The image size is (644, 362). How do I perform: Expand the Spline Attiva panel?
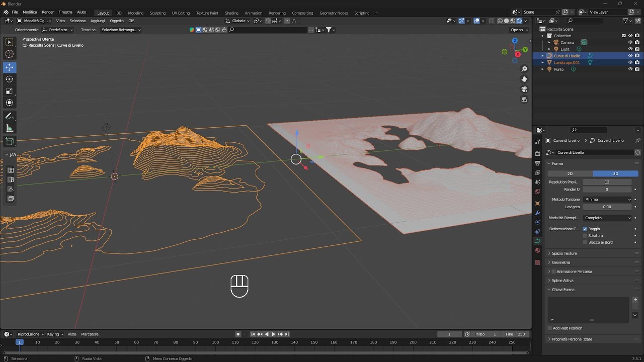pyautogui.click(x=562, y=281)
